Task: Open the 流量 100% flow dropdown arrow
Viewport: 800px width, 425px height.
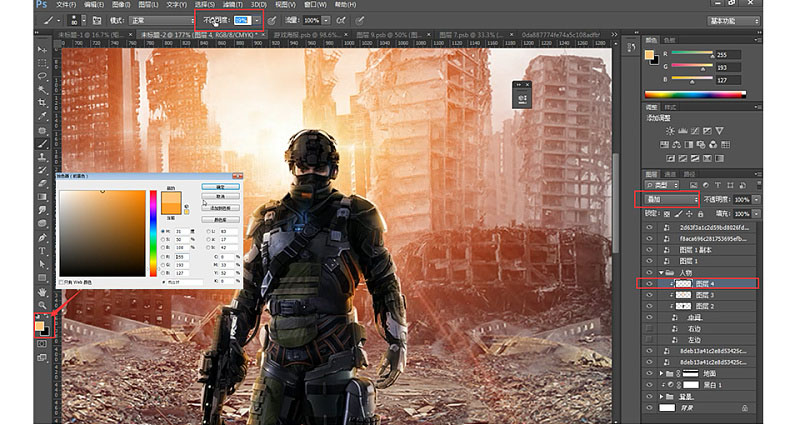Action: point(326,20)
